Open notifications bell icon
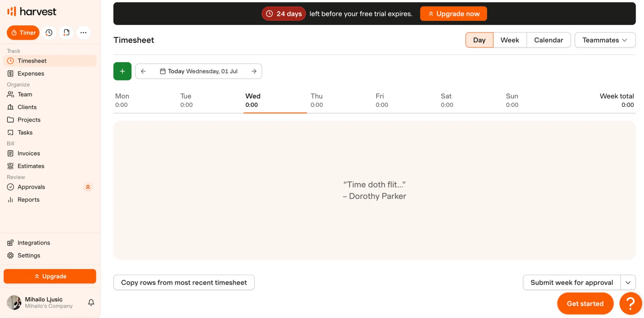This screenshot has width=644, height=318. click(x=91, y=303)
